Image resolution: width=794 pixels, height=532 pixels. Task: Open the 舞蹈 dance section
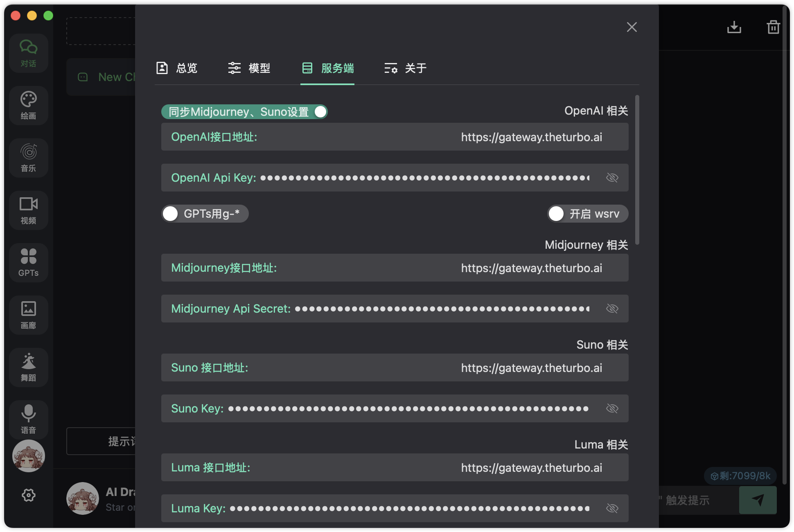coord(28,367)
